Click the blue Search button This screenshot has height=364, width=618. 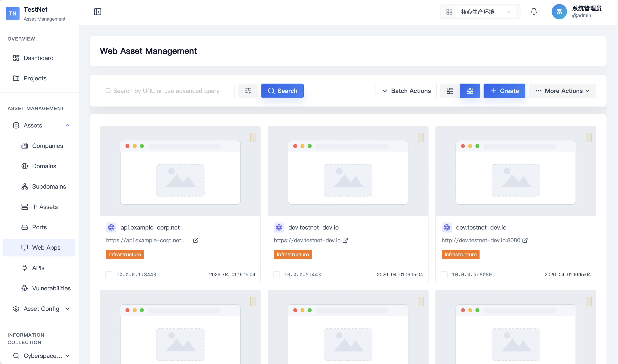pos(282,91)
